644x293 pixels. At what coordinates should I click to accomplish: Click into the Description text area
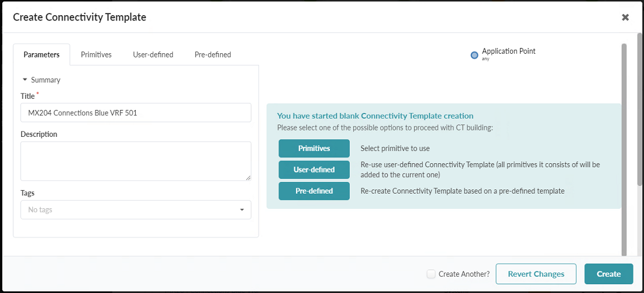coord(136,161)
